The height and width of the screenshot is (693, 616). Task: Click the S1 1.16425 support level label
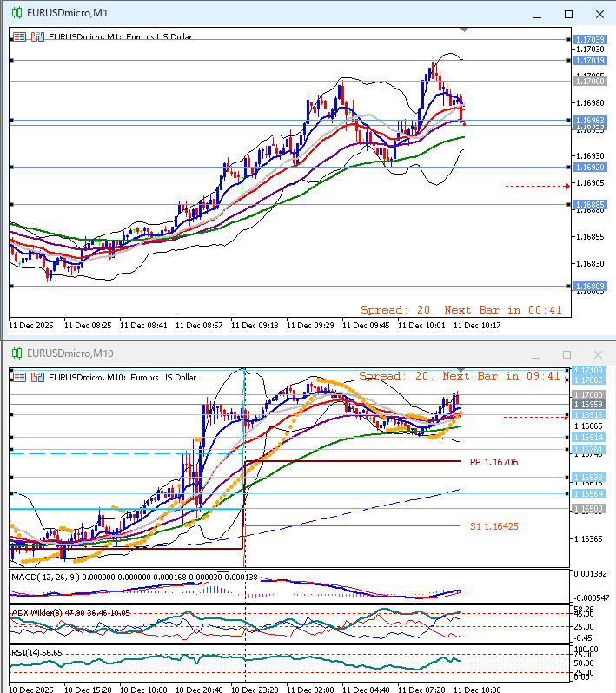[x=493, y=526]
